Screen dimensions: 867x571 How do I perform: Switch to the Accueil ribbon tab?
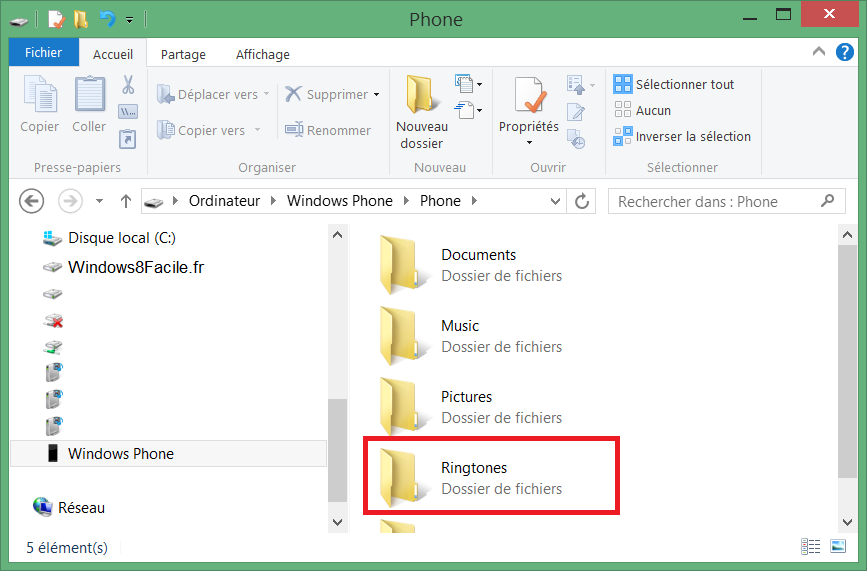pyautogui.click(x=113, y=54)
